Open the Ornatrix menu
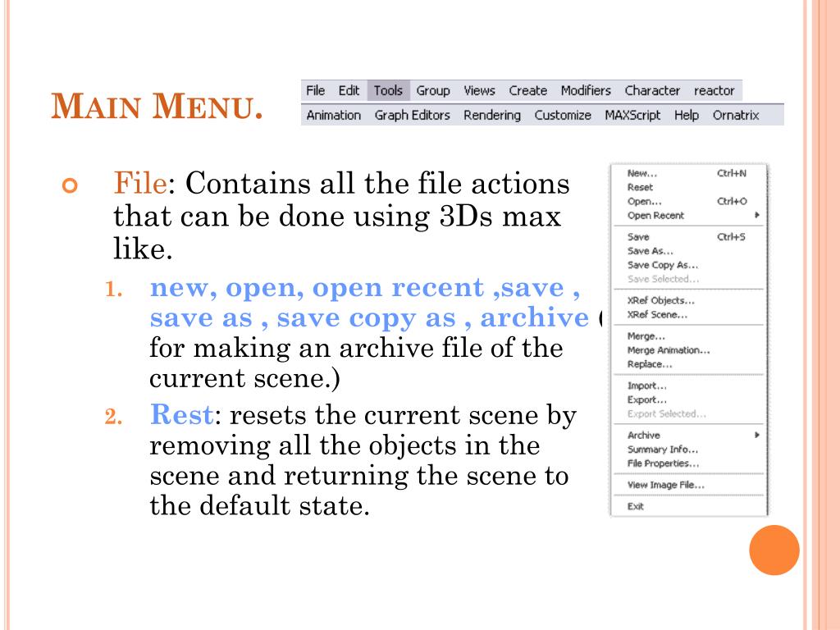 [x=736, y=115]
